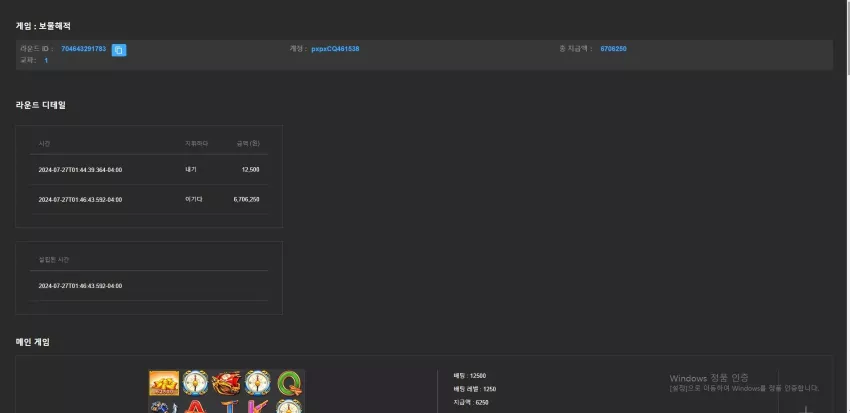
Task: Click the 금액 (원) column header
Action: [x=248, y=144]
